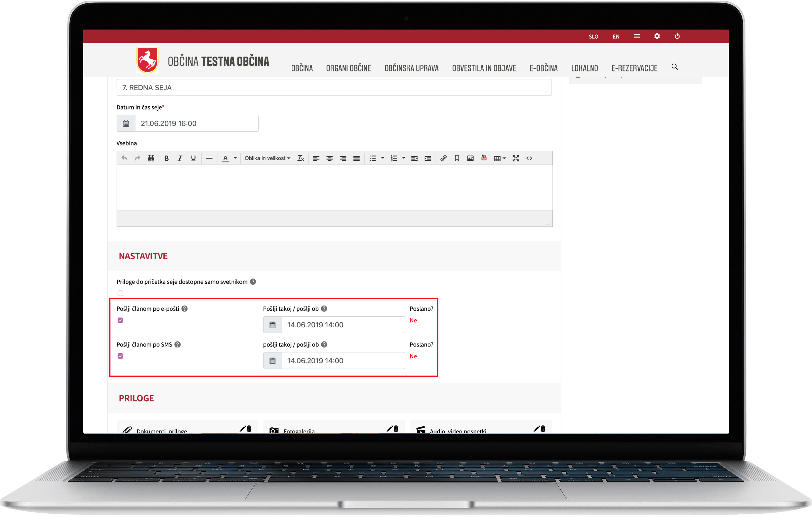This screenshot has width=812, height=517.
Task: Uncheck 'Pošlji članom po SMS' checkbox
Action: click(121, 356)
